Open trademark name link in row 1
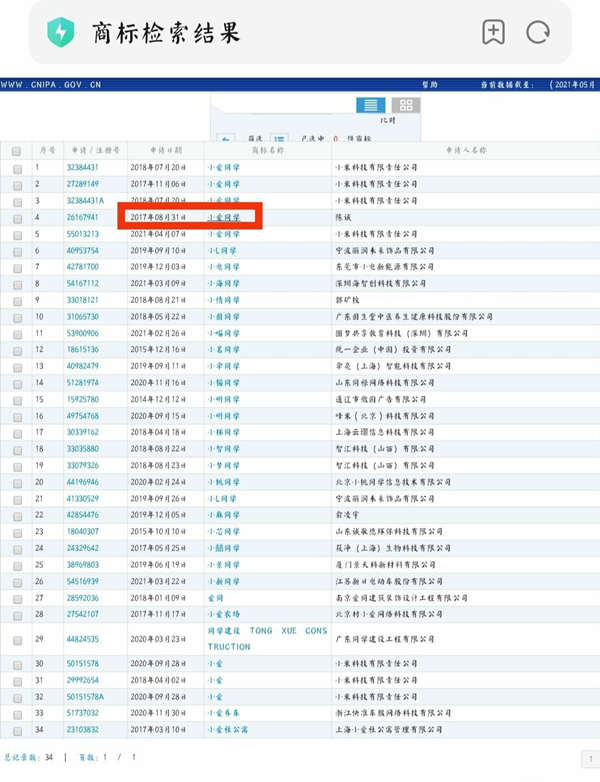Viewport: 600px width, 782px height. [223, 167]
